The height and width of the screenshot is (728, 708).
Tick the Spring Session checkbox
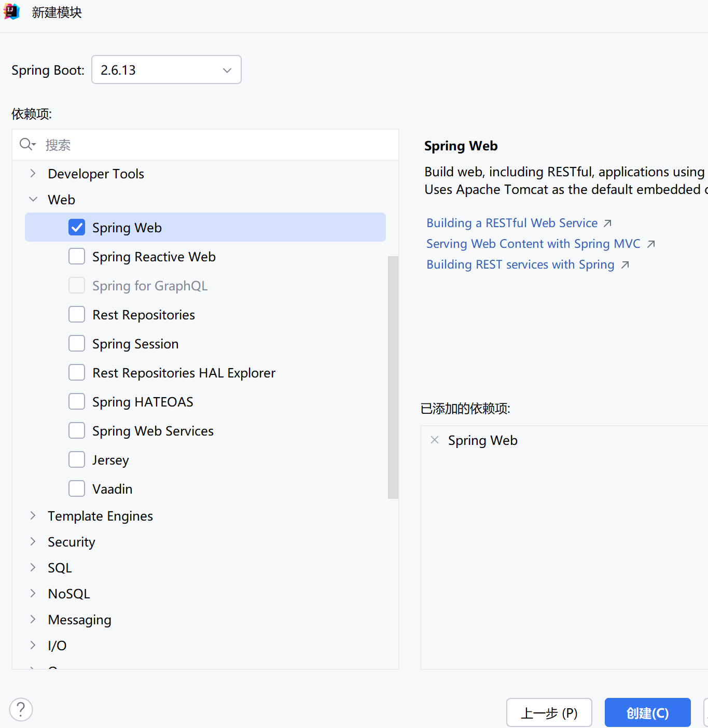click(77, 343)
